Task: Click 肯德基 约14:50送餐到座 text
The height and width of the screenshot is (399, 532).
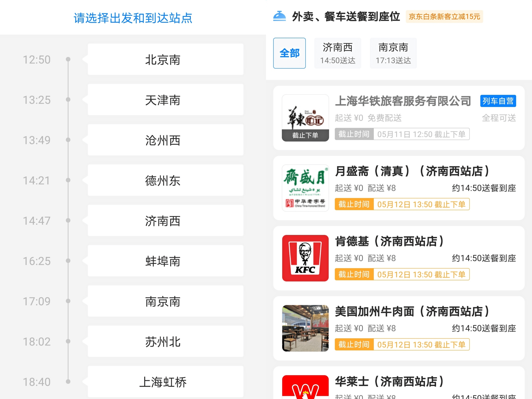Action: (484, 258)
